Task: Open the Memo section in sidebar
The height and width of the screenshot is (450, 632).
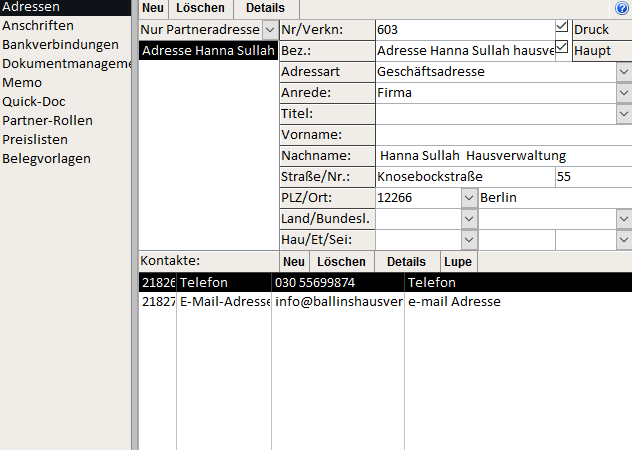Action: point(22,83)
